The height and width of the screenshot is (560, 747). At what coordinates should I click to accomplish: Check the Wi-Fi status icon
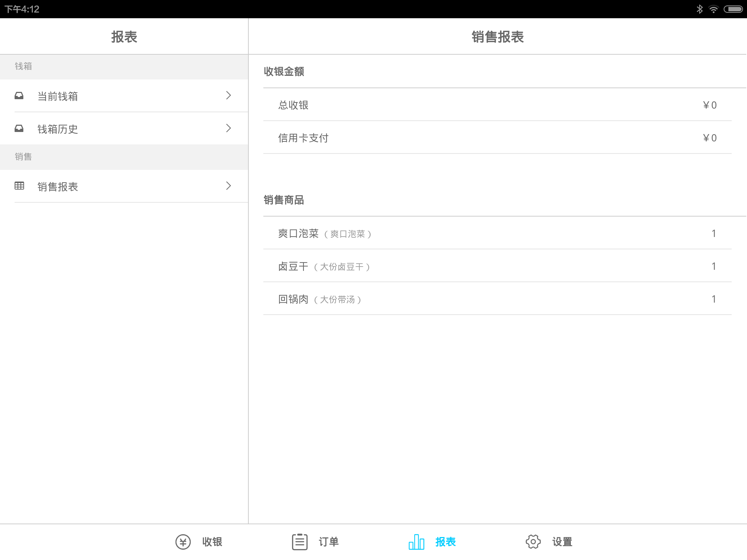point(713,9)
